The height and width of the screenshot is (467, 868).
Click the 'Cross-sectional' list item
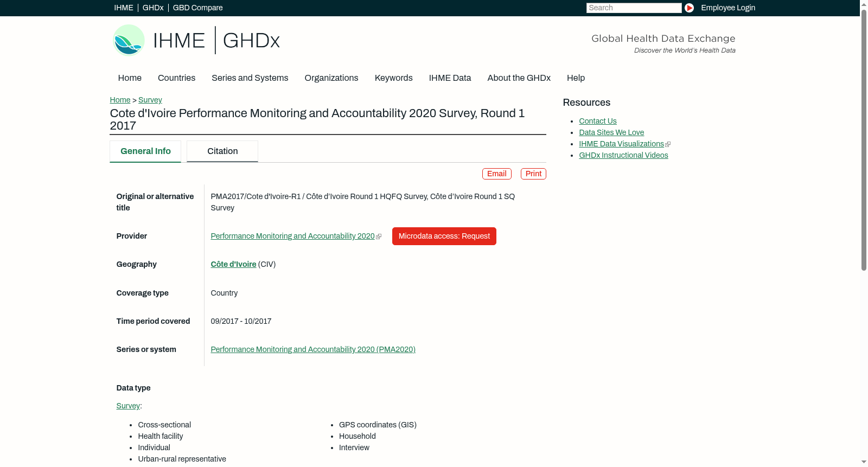164,425
